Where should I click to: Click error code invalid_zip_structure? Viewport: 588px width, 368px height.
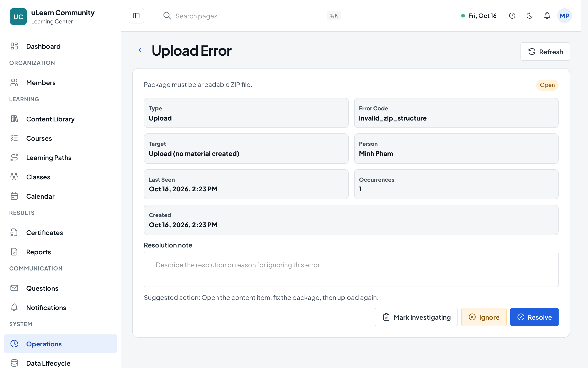393,118
